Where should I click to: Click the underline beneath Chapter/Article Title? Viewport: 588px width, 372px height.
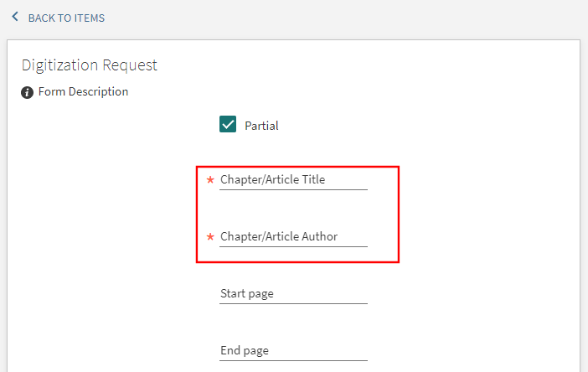(293, 189)
